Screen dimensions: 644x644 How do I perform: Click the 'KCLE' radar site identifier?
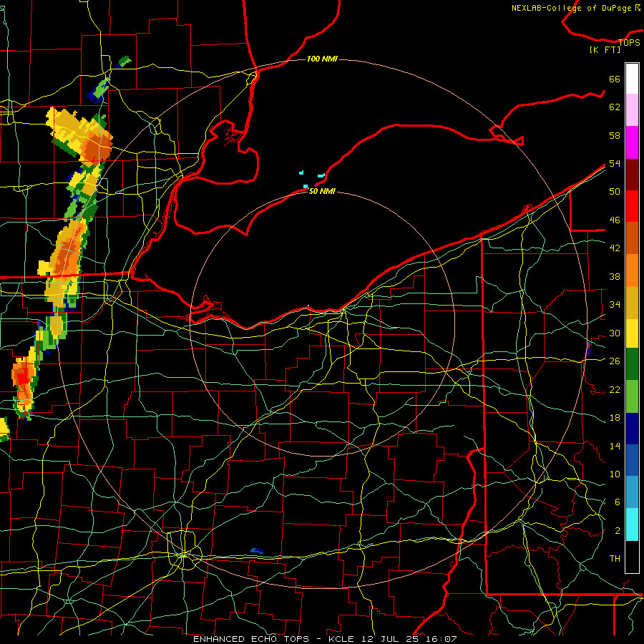coord(341,639)
